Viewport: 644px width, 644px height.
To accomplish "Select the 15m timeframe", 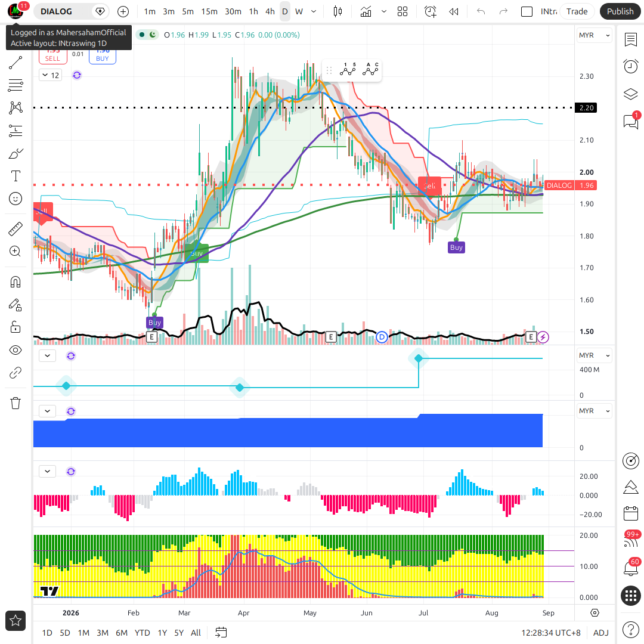I will 209,11.
